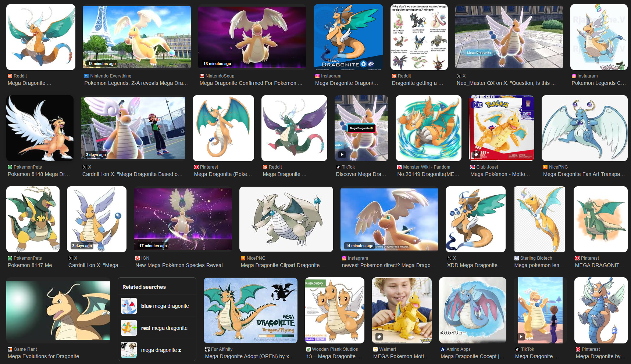Open 'Mega pokémon len...' title link
Viewport: 631px width, 364px height.
click(539, 265)
